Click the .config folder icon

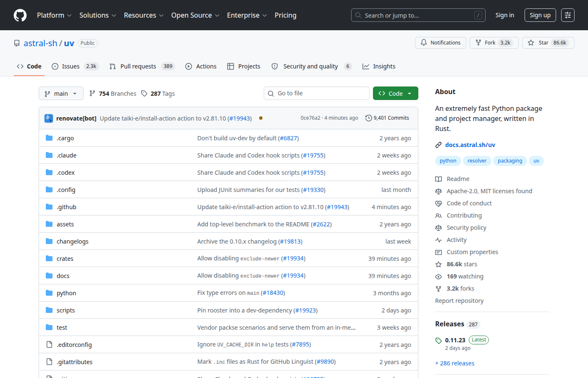[49, 189]
